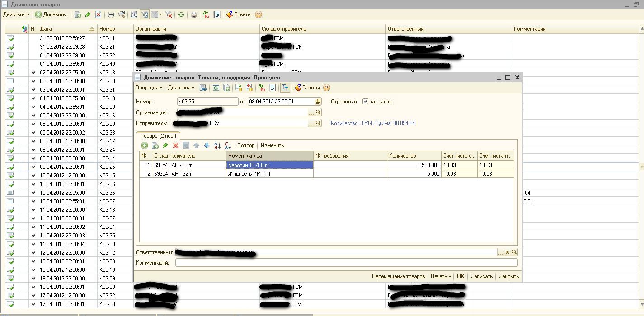Select the Жидкость ИМ (кг) cell
644x316 pixels.
tap(270, 174)
